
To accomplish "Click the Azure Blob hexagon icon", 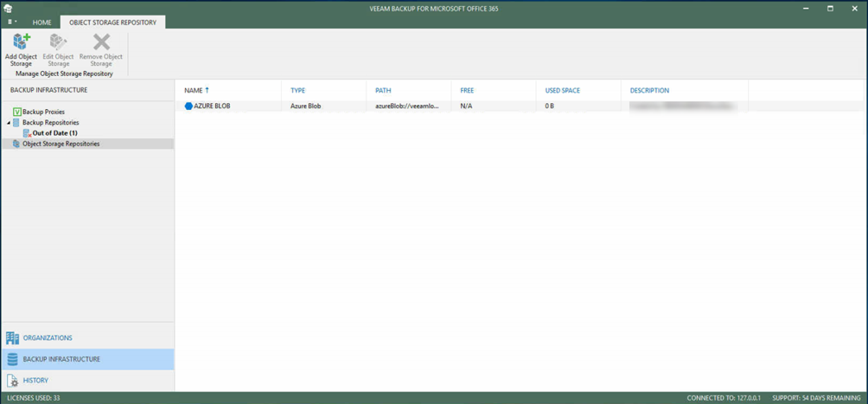I will click(188, 106).
